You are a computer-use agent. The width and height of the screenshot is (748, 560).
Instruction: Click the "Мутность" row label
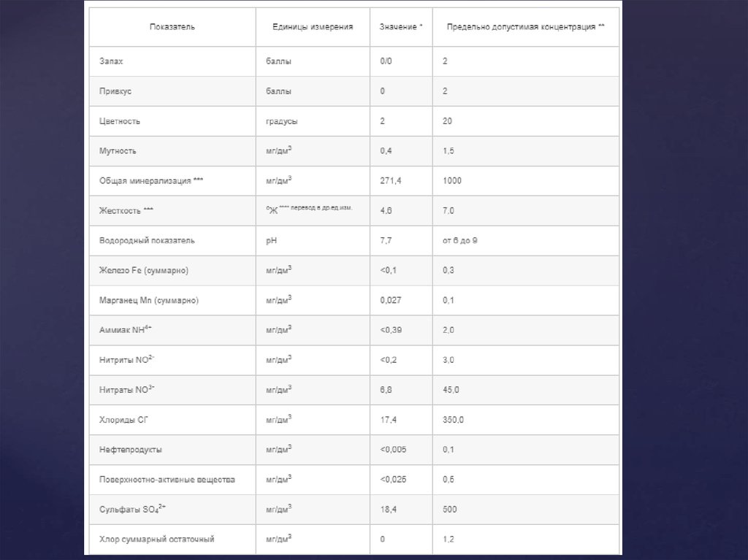[118, 151]
